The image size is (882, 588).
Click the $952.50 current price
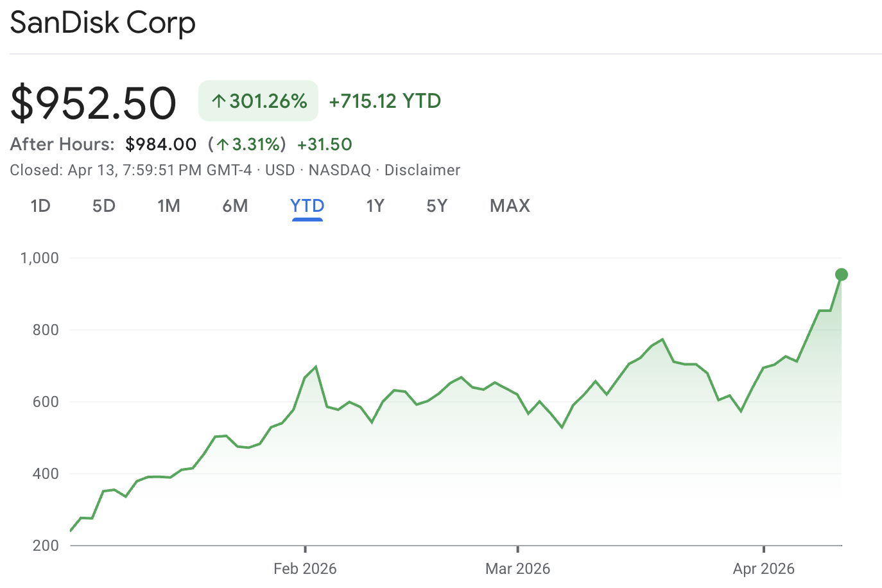coord(93,103)
